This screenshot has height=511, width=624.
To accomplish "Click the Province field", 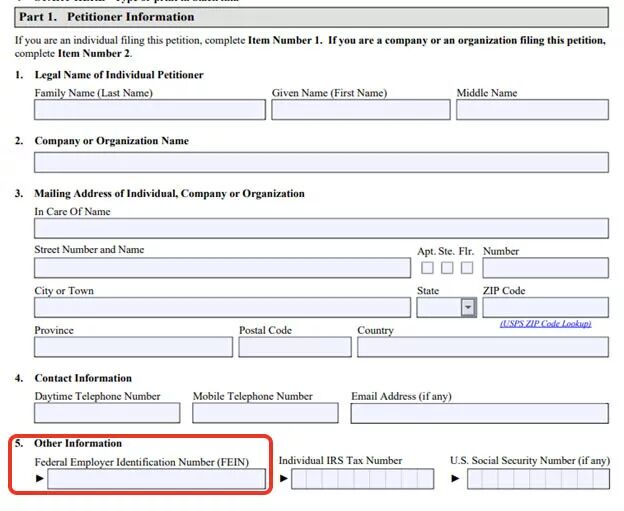I will tap(133, 347).
